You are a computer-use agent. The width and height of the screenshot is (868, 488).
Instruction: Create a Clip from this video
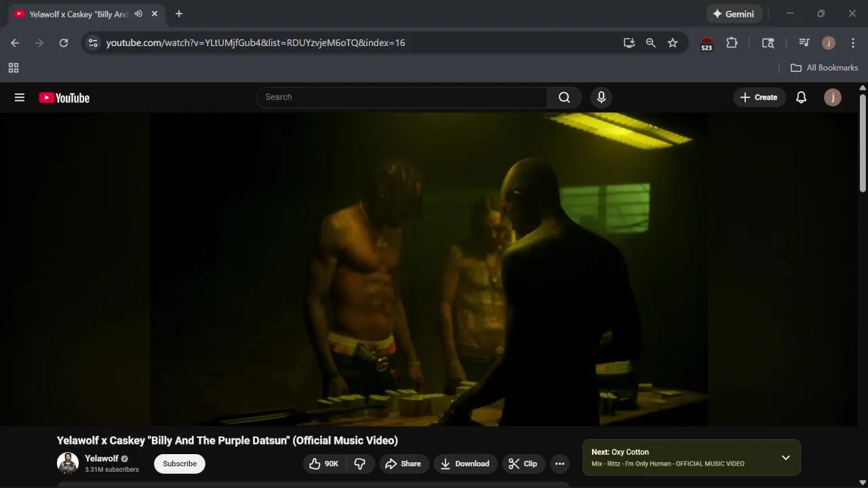click(523, 464)
